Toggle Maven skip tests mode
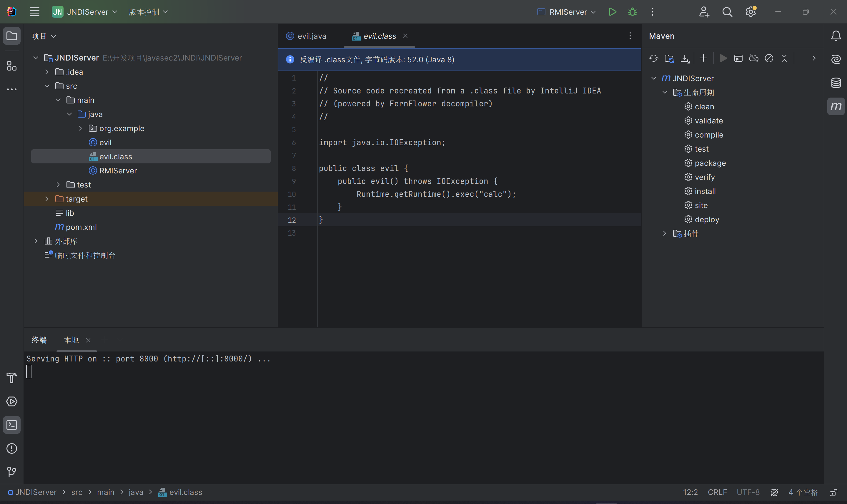847x504 pixels. [769, 58]
